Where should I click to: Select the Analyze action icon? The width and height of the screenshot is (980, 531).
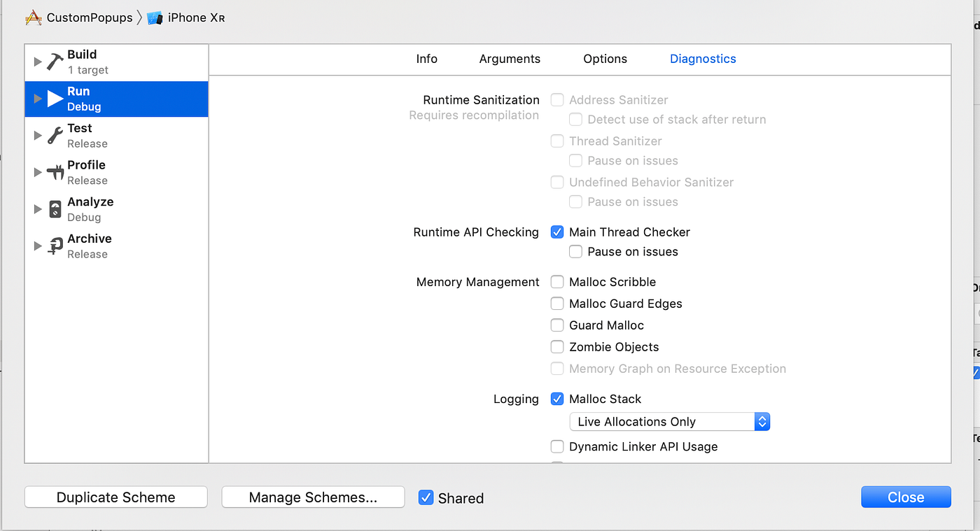click(55, 208)
